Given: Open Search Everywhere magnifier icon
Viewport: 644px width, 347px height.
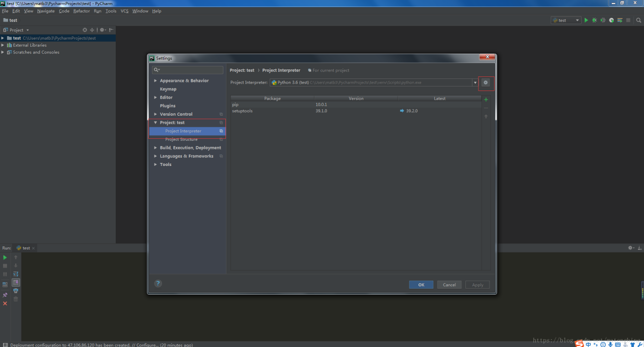Looking at the screenshot, I should (639, 20).
